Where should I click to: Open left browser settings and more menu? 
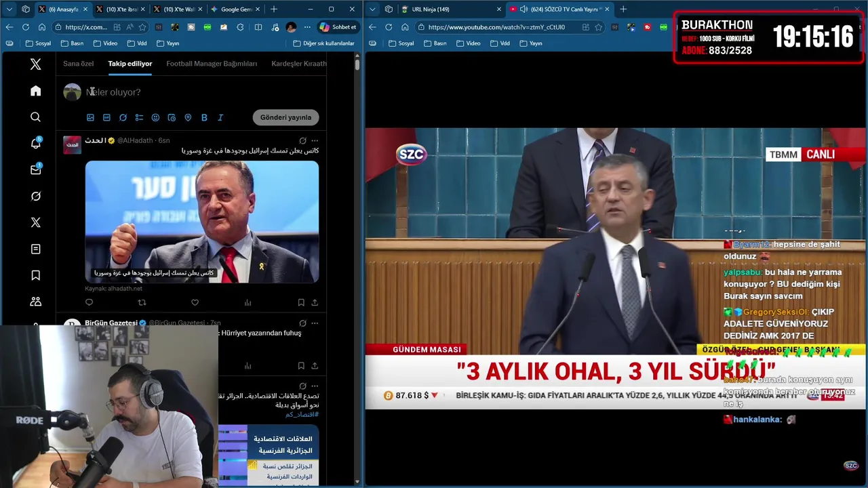[x=307, y=27]
